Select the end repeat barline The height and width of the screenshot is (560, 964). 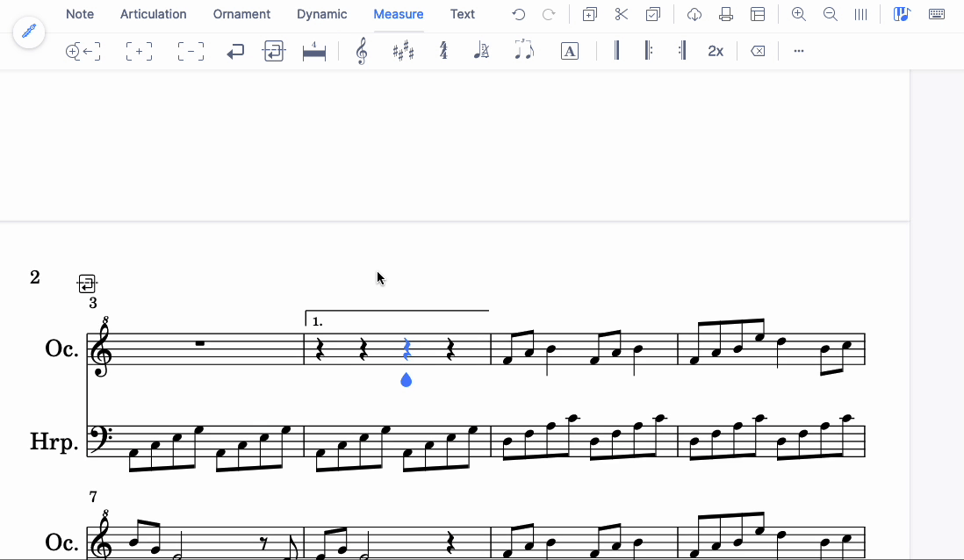681,50
